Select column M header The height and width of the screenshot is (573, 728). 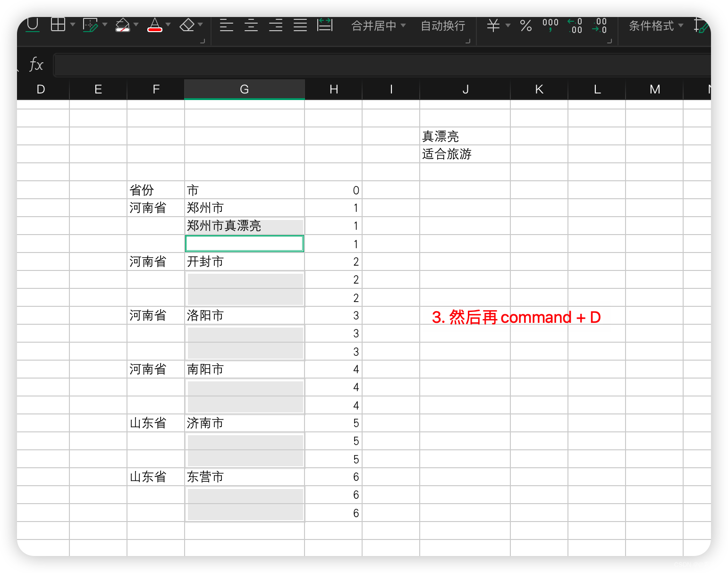(x=654, y=89)
